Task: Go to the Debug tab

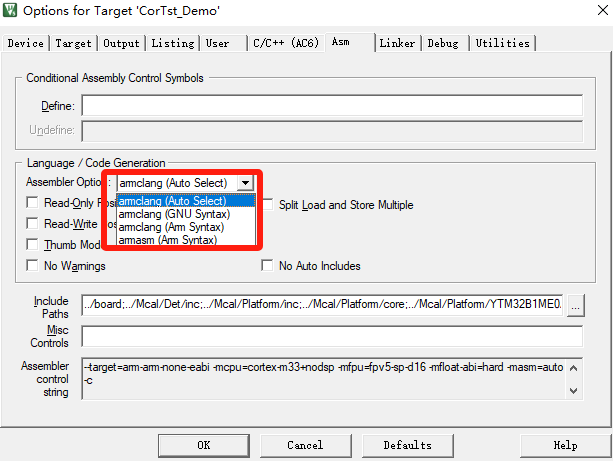Action: [444, 43]
